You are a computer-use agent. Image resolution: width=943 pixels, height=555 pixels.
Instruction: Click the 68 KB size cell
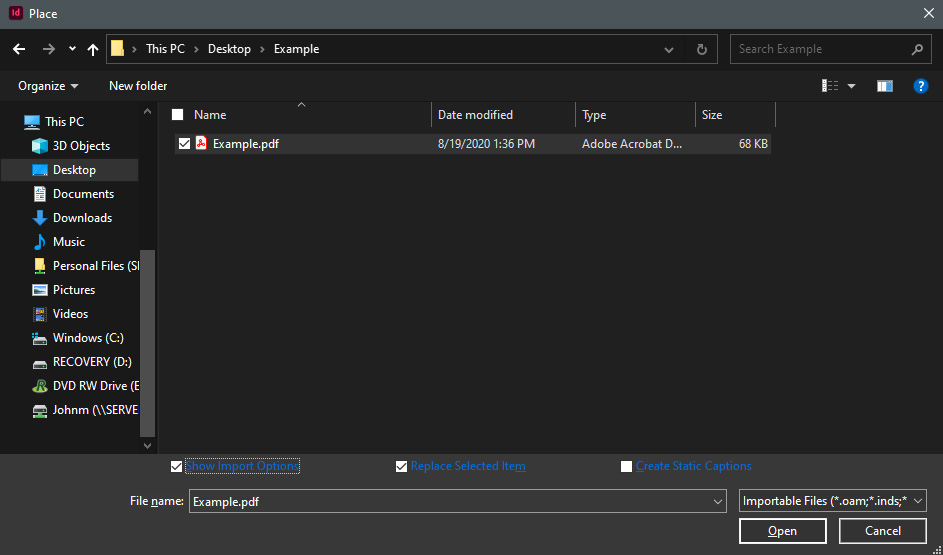pos(753,144)
